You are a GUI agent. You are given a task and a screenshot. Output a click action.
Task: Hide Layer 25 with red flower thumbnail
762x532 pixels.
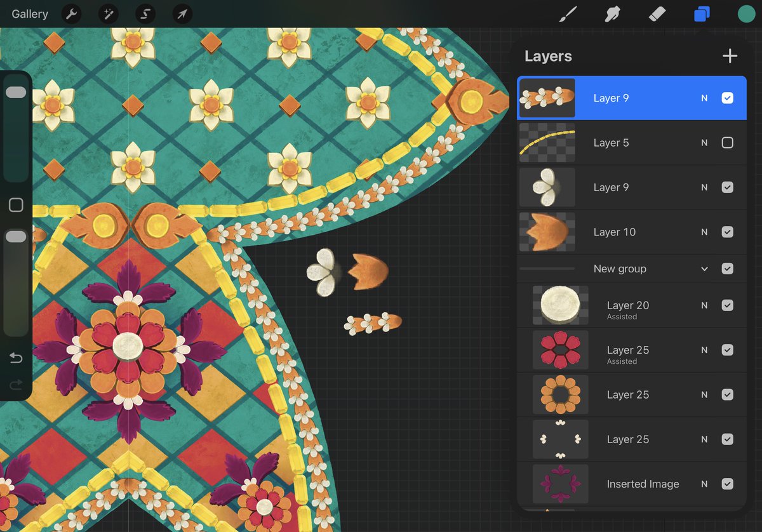(x=728, y=350)
